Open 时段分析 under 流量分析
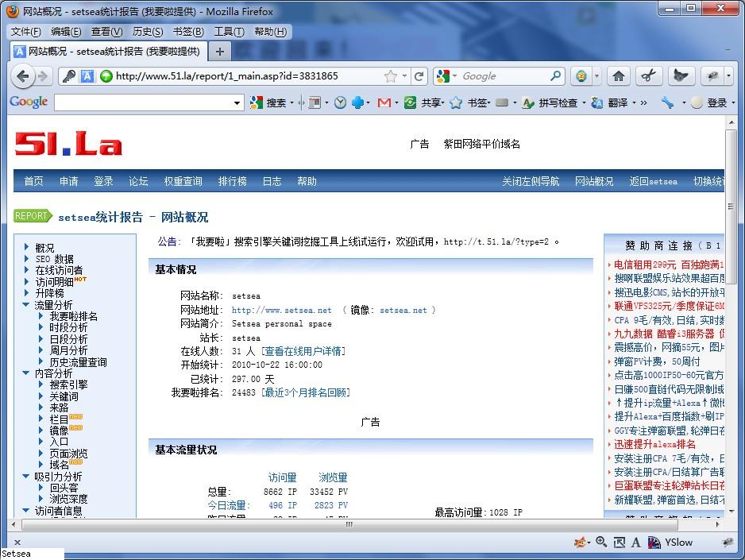The height and width of the screenshot is (560, 745). click(x=68, y=328)
